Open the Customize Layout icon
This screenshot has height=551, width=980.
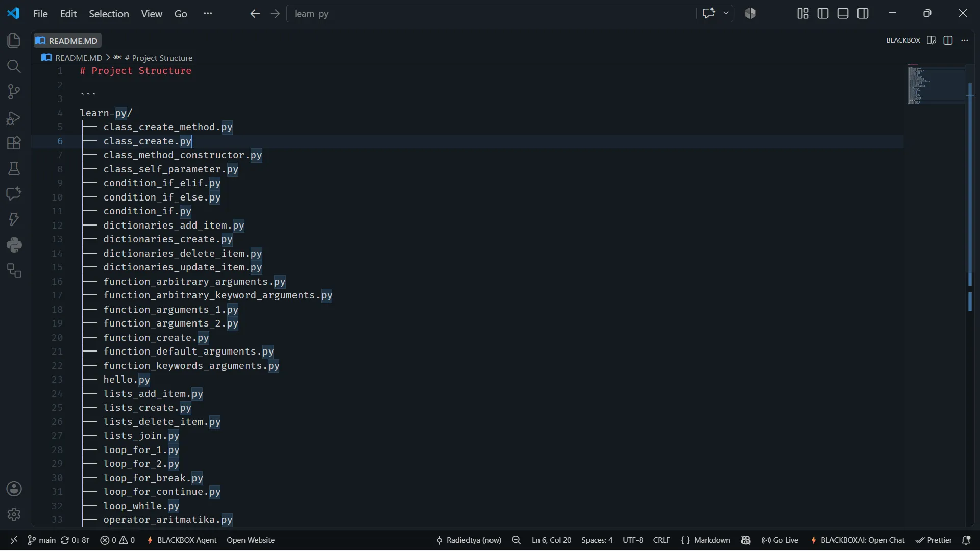[x=803, y=14]
